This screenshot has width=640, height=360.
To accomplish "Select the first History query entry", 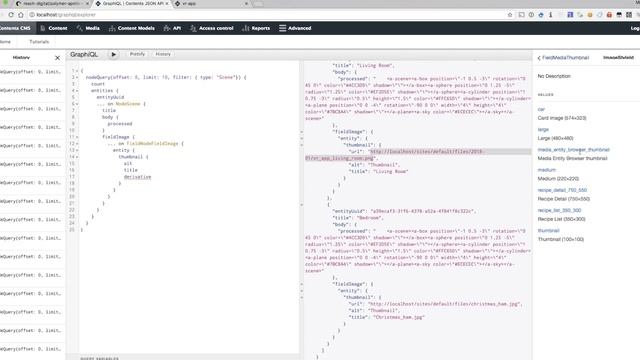I will [31, 72].
